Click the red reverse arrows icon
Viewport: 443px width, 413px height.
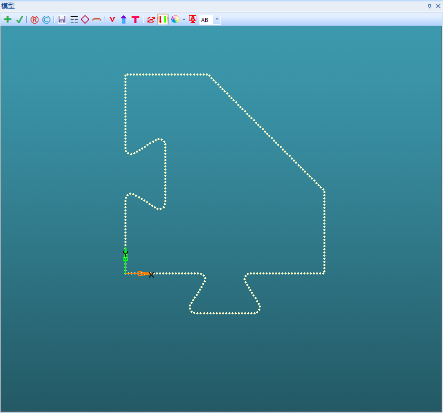pos(151,20)
